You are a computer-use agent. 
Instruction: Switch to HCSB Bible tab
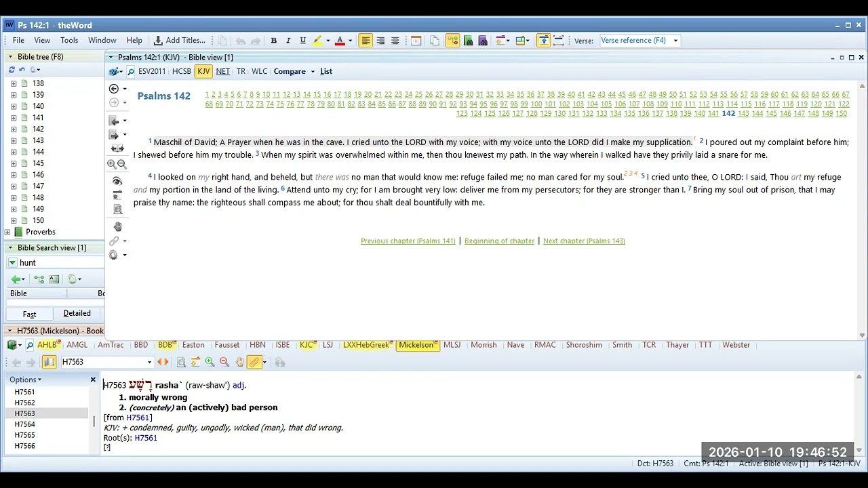pyautogui.click(x=181, y=71)
